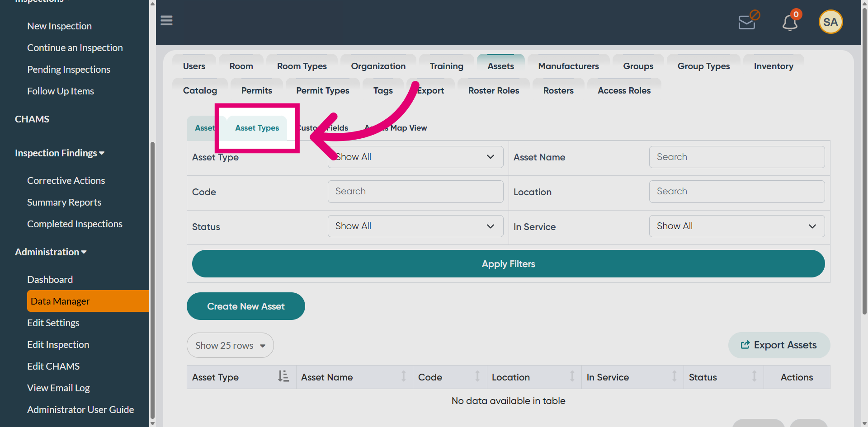Screen dimensions: 868x427
Task: Open the SA user avatar menu
Action: pyautogui.click(x=830, y=22)
